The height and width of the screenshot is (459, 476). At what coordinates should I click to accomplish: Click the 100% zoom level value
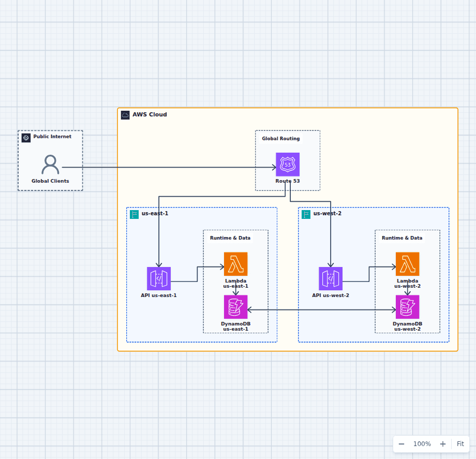pos(422,444)
